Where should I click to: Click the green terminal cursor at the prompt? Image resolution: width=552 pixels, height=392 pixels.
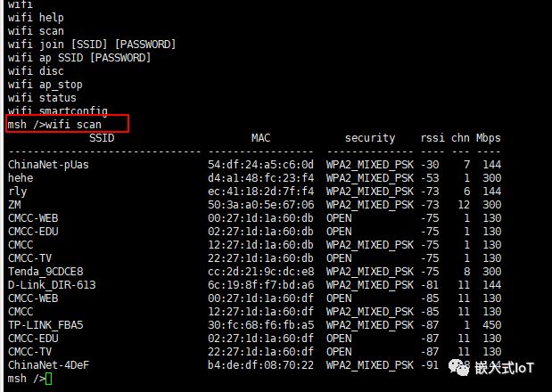[x=48, y=379]
